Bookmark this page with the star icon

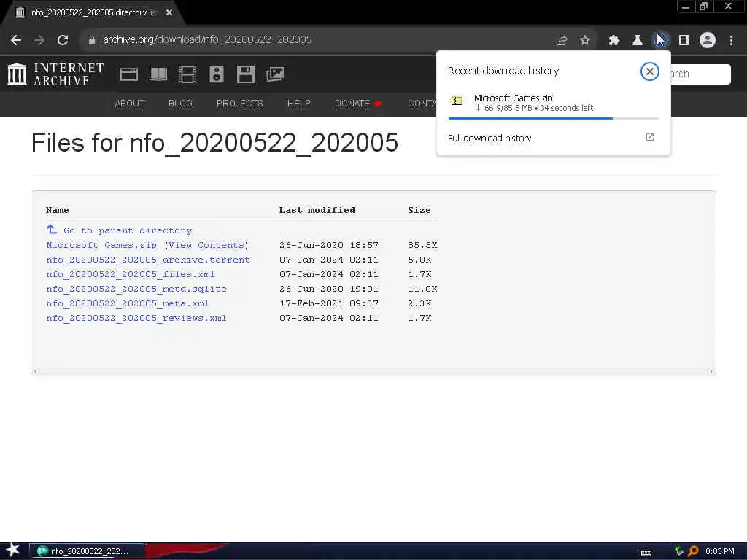point(584,41)
